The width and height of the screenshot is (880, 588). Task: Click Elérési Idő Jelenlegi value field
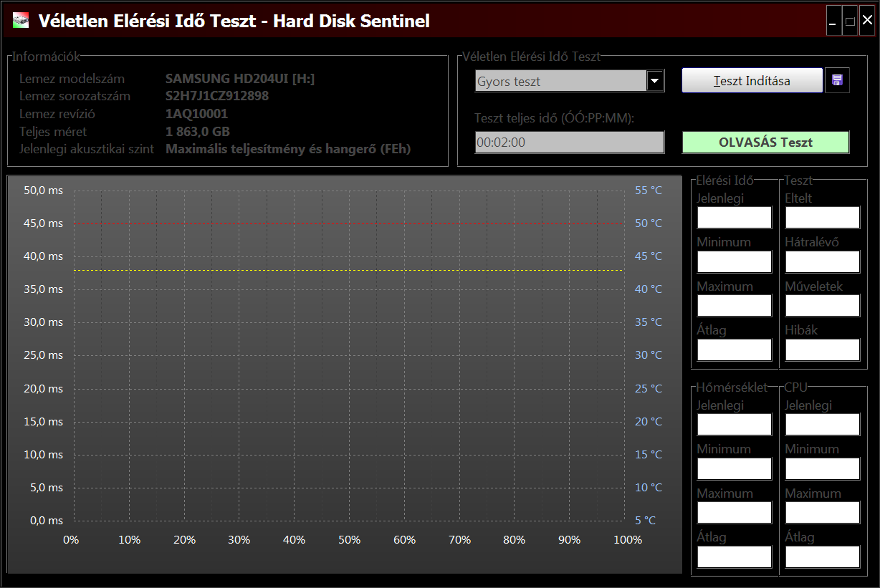tap(735, 218)
